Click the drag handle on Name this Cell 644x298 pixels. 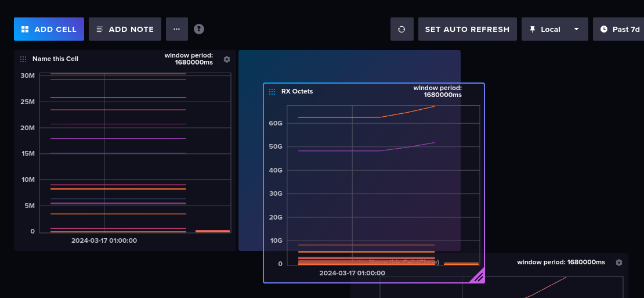tap(23, 59)
